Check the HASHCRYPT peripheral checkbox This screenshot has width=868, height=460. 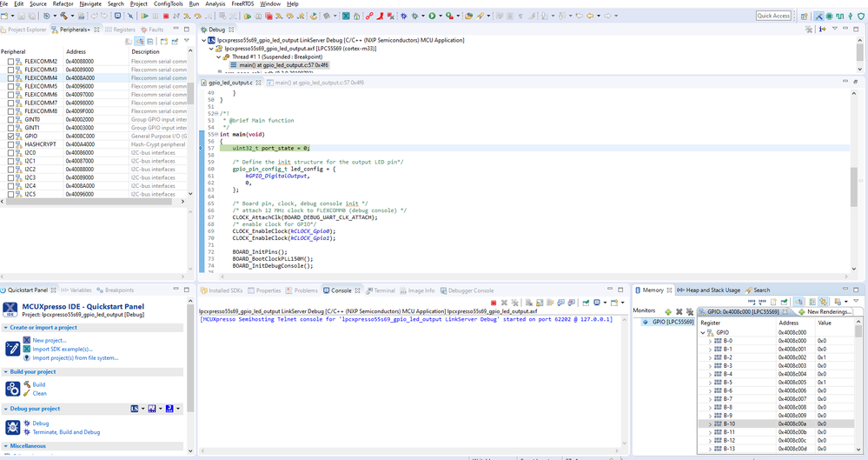[x=10, y=144]
